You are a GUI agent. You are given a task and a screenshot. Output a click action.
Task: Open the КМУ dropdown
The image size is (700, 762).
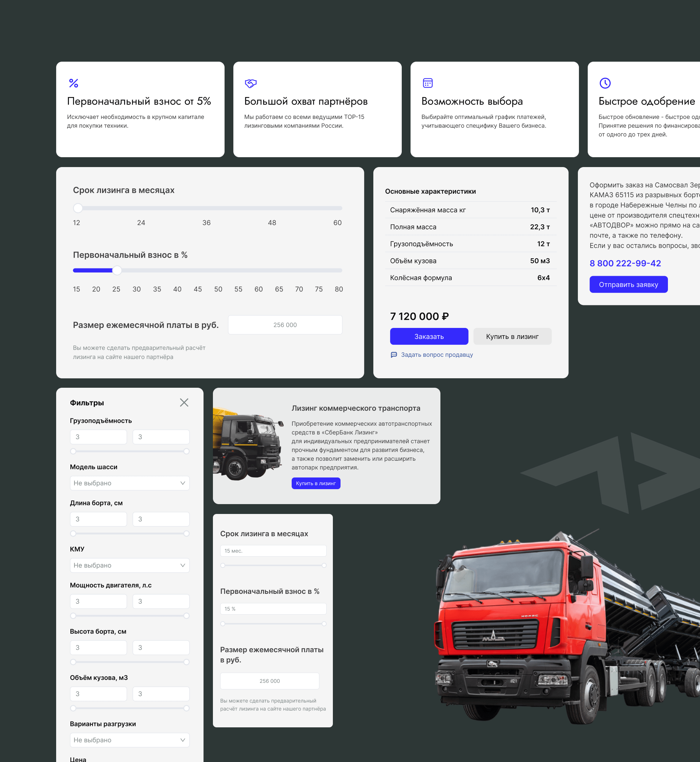[129, 565]
